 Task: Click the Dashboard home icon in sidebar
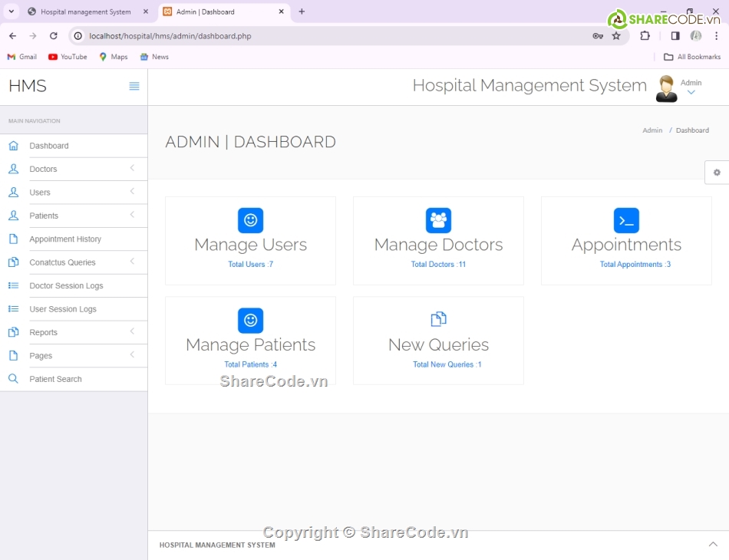13,146
